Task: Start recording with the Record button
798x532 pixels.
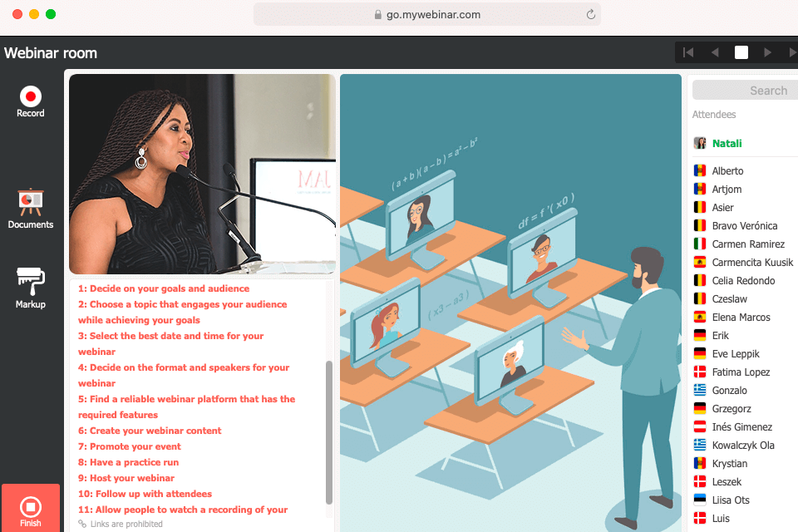Action: (31, 101)
